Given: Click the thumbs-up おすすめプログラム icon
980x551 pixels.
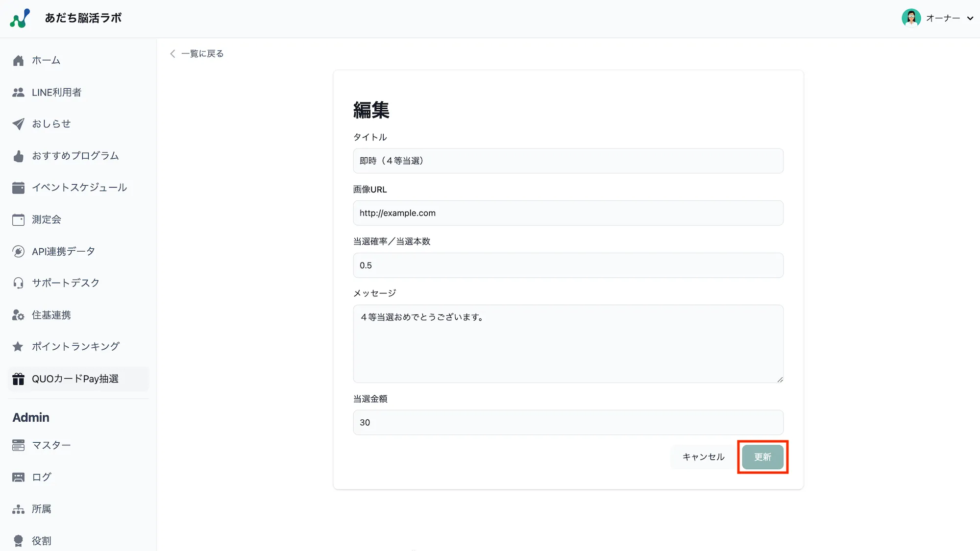Looking at the screenshot, I should click(x=18, y=156).
